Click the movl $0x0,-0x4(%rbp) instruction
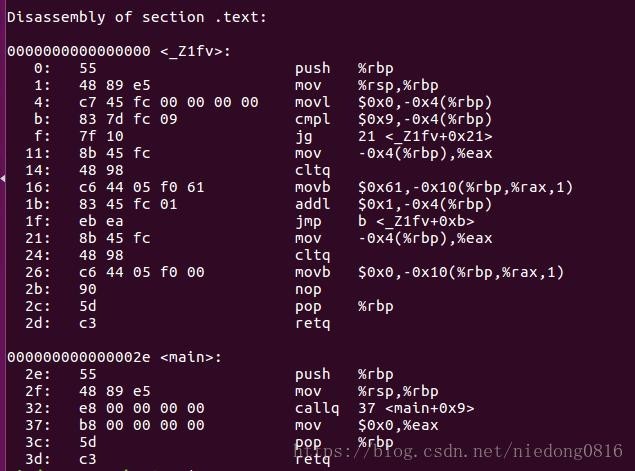Image resolution: width=635 pixels, height=471 pixels. tap(393, 102)
